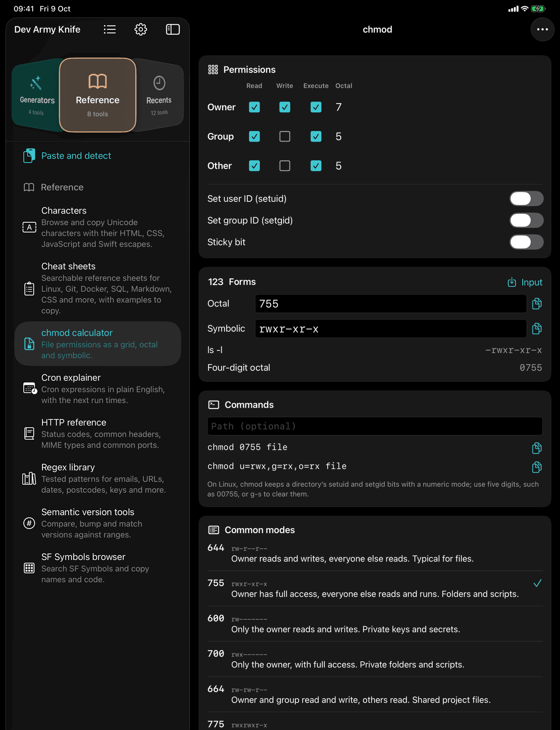Click the Paste and detect clipboard icon
Viewport: 560px width, 730px height.
tap(29, 156)
